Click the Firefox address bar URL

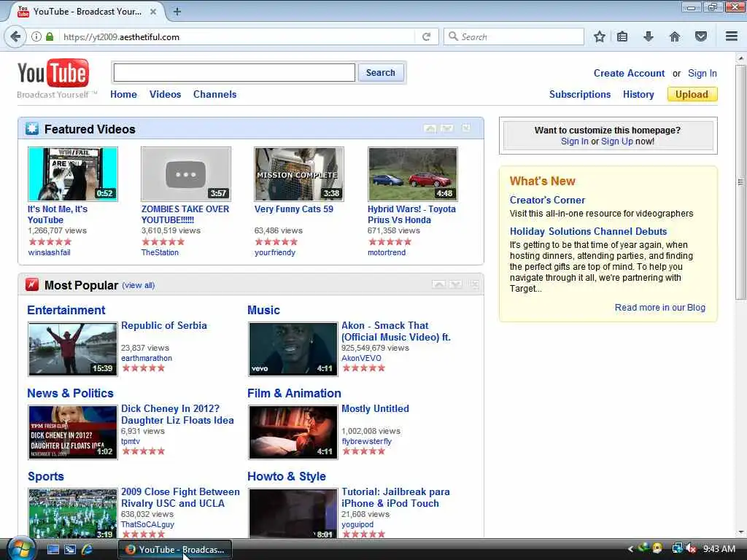pyautogui.click(x=237, y=36)
